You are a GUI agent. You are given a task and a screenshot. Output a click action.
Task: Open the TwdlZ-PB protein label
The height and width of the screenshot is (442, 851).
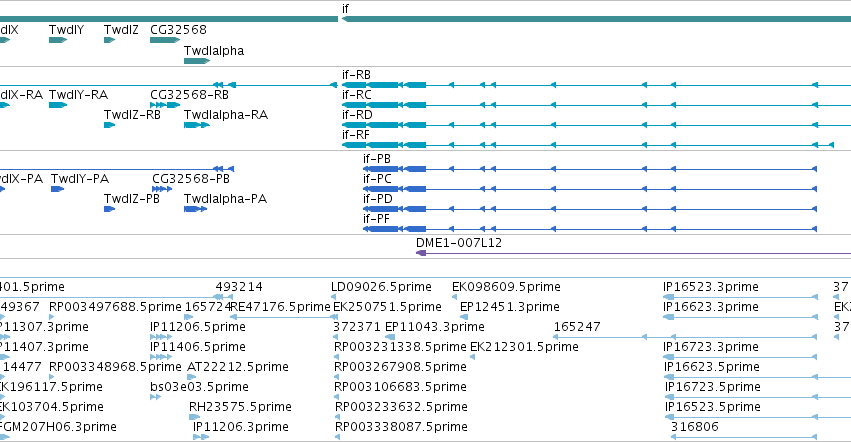(x=131, y=199)
